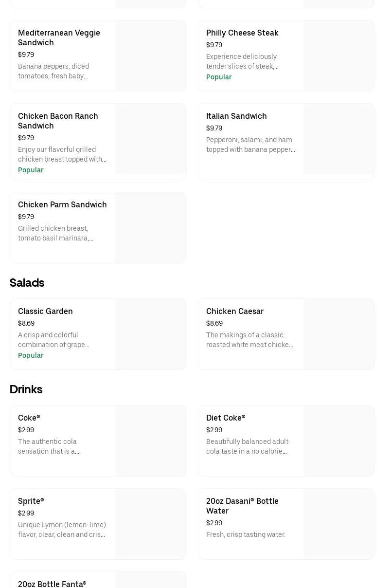
Task: Choose the Italian Sandwich menu item
Action: point(236,116)
